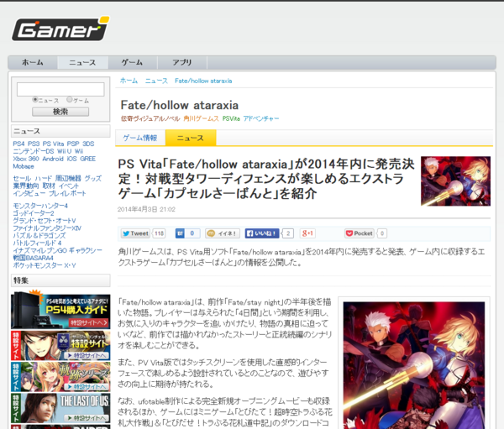Screen dimensions: 504x429
Task: Click the mixi イイネ! button
Action: point(223,233)
